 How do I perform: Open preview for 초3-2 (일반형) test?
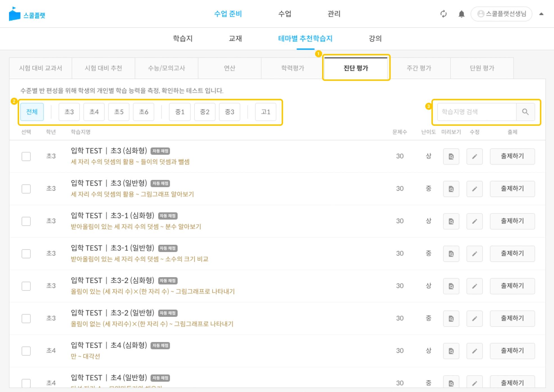click(451, 318)
